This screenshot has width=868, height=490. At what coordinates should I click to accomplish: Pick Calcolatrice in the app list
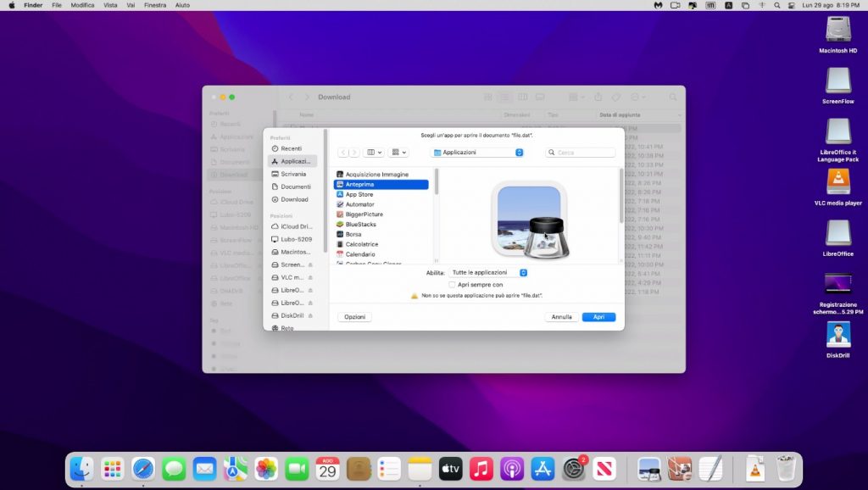click(x=361, y=244)
